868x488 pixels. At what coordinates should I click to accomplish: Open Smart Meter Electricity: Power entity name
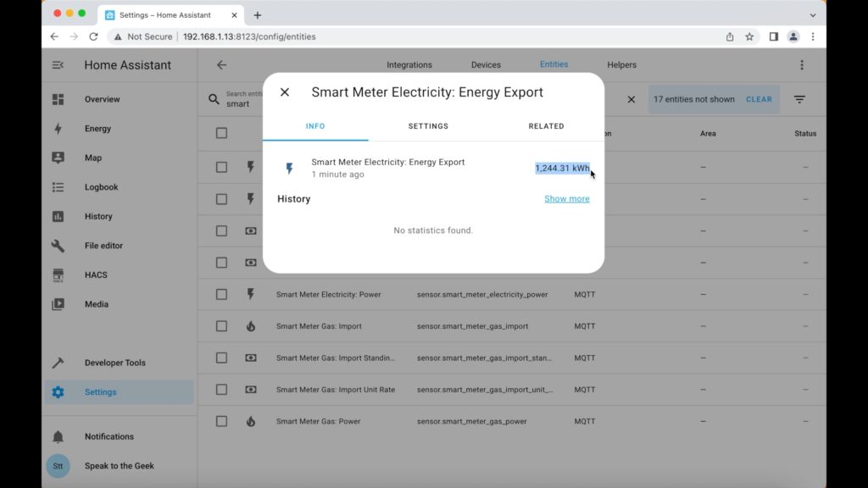tap(329, 294)
